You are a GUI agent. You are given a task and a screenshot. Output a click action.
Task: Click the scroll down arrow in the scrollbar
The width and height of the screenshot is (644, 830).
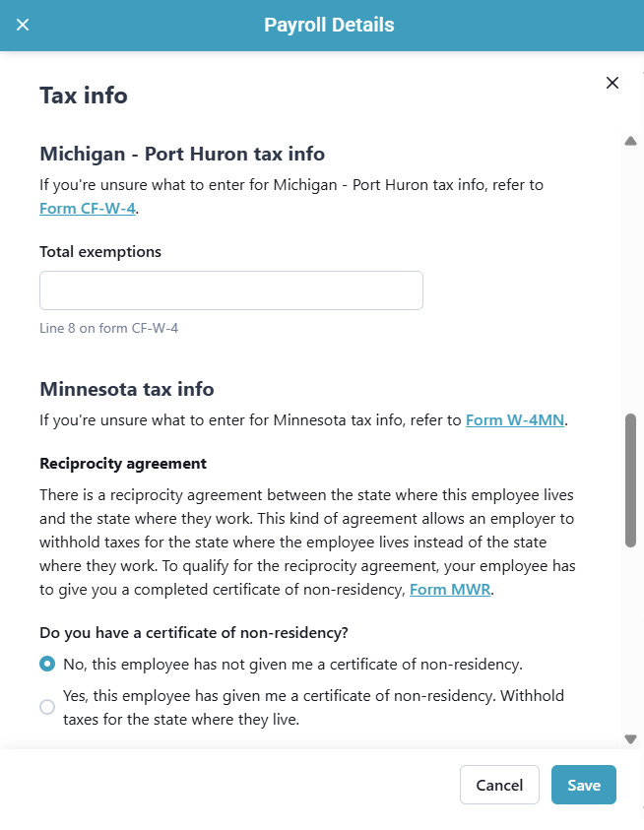(x=630, y=739)
